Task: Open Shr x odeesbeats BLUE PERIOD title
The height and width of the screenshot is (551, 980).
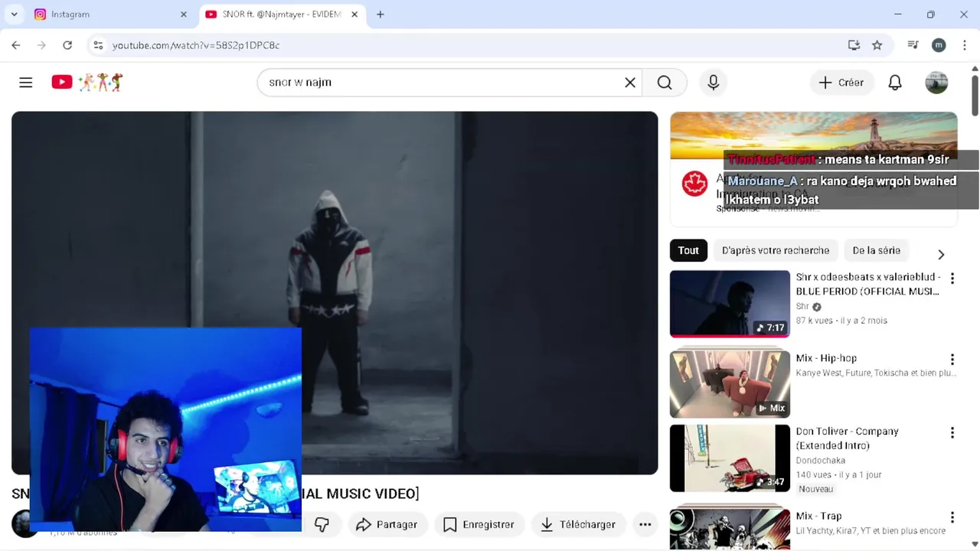Action: (868, 284)
